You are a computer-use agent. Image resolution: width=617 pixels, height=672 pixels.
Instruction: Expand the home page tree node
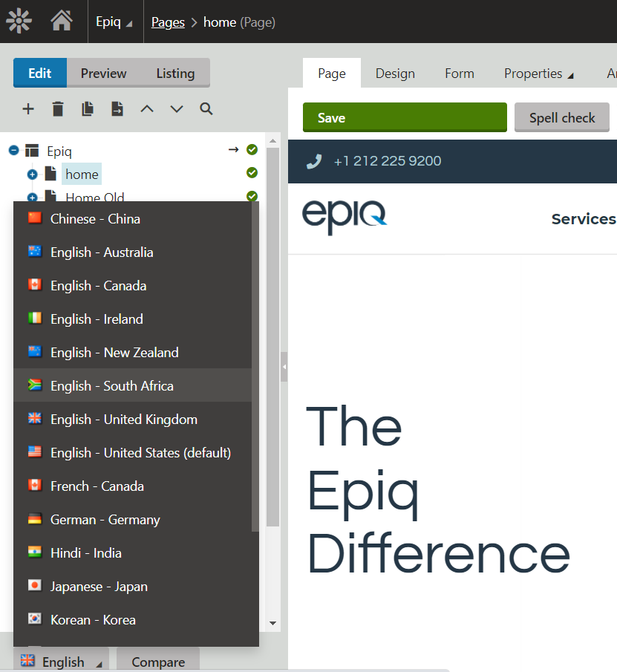point(32,174)
